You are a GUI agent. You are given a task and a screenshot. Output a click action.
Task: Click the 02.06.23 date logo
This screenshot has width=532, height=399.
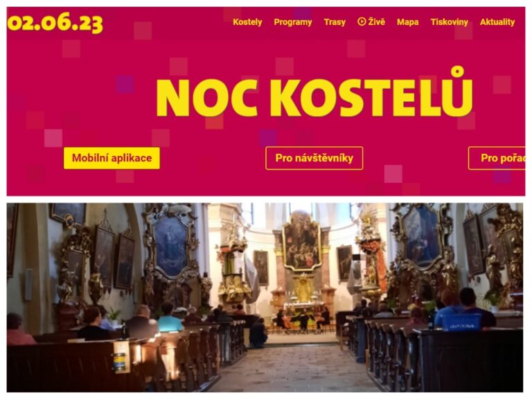tap(55, 23)
